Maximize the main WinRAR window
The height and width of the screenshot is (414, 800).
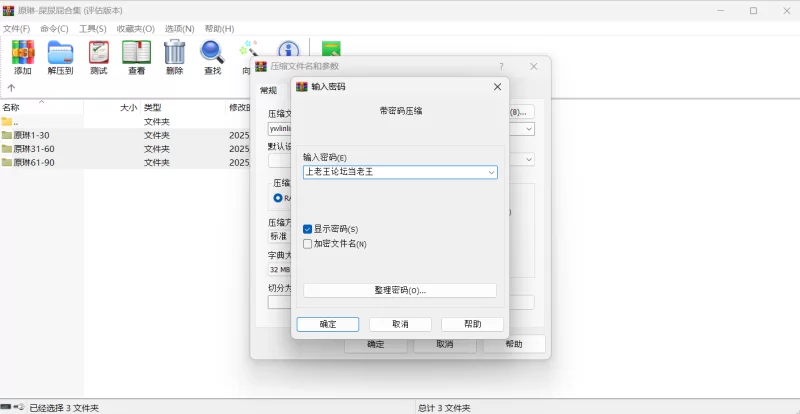(x=753, y=11)
